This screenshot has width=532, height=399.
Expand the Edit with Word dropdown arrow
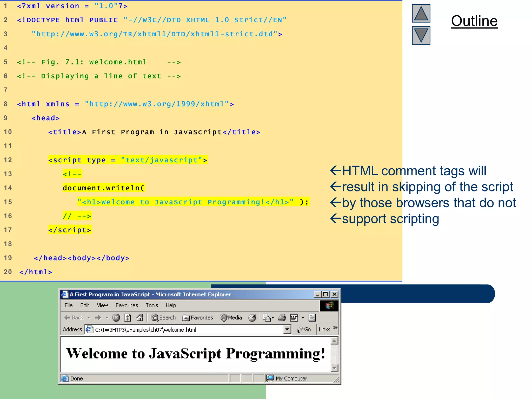pyautogui.click(x=303, y=318)
